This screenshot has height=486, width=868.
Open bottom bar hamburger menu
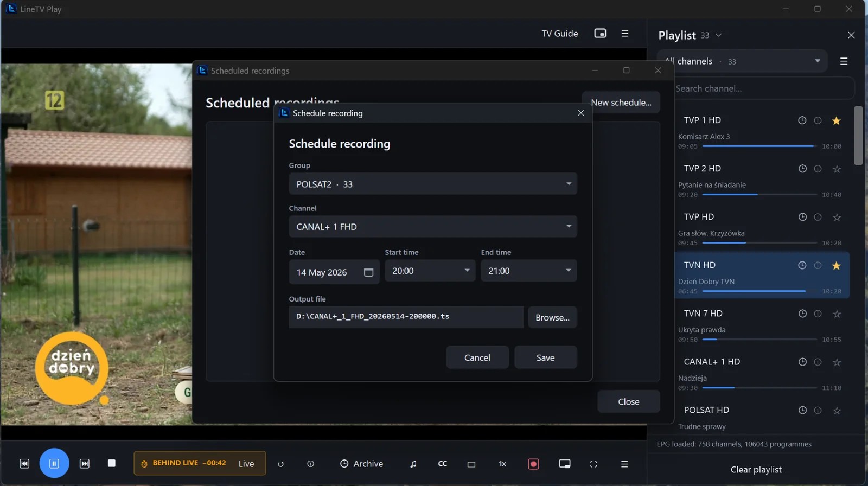pyautogui.click(x=624, y=464)
